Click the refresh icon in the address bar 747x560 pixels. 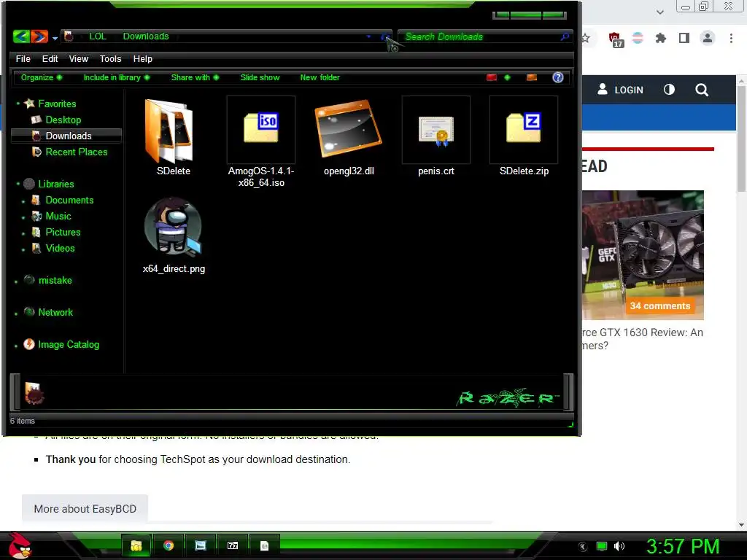tap(385, 36)
